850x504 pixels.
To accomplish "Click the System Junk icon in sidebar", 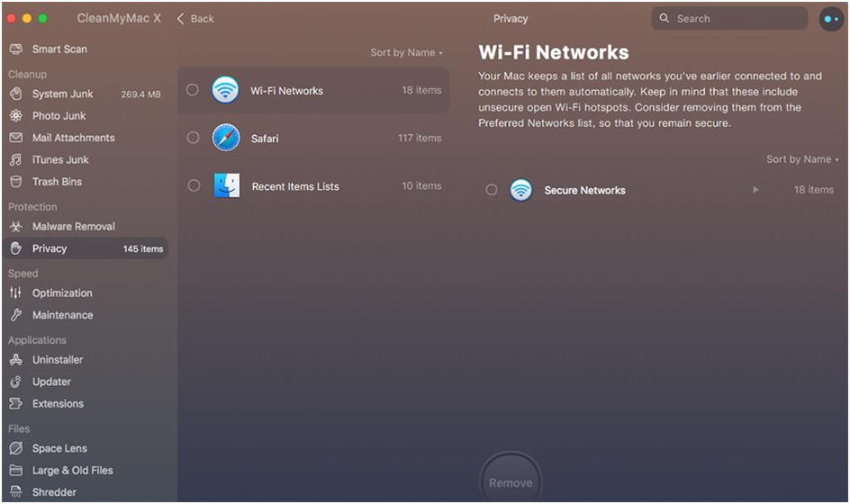I will click(x=15, y=94).
